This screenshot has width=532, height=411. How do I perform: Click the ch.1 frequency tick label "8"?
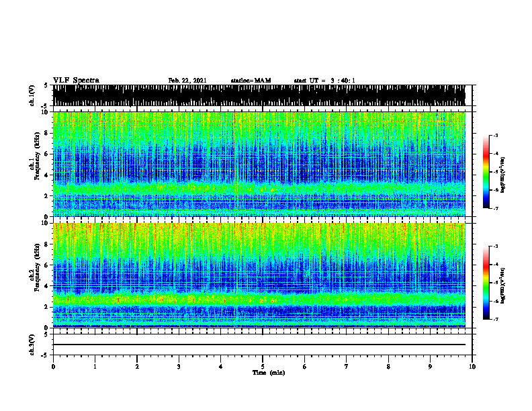[47, 133]
